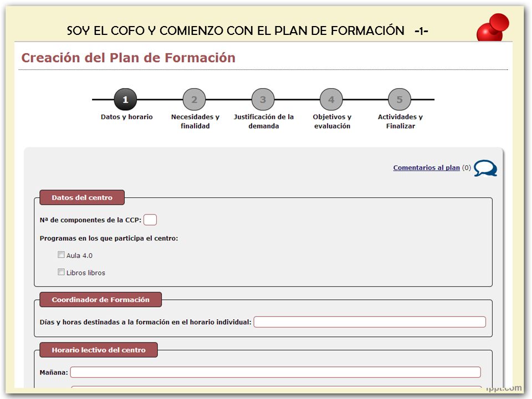This screenshot has height=399, width=532.
Task: Click the Coordinador de Formación section header
Action: point(100,300)
